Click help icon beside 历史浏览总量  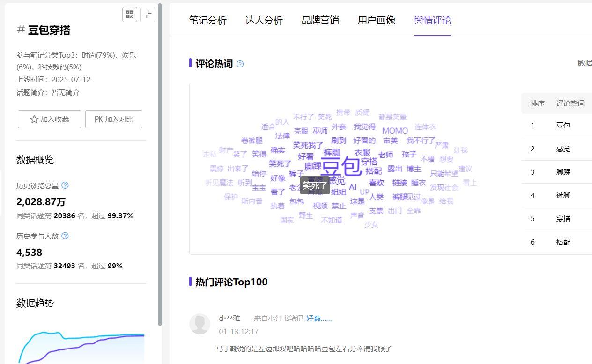click(x=65, y=186)
